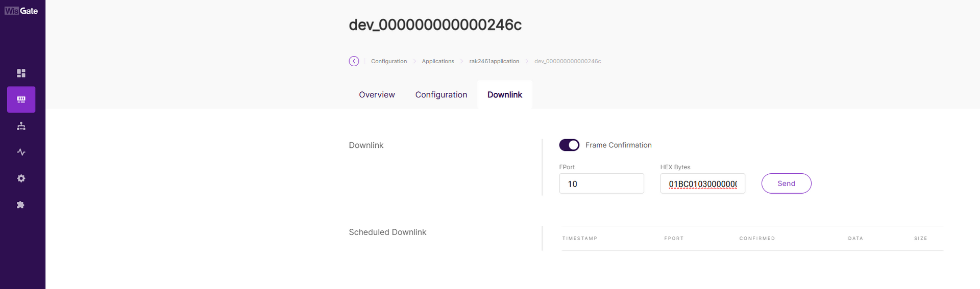The height and width of the screenshot is (289, 980).
Task: Select the highlighted LoRa sidebar icon
Action: coord(21,99)
